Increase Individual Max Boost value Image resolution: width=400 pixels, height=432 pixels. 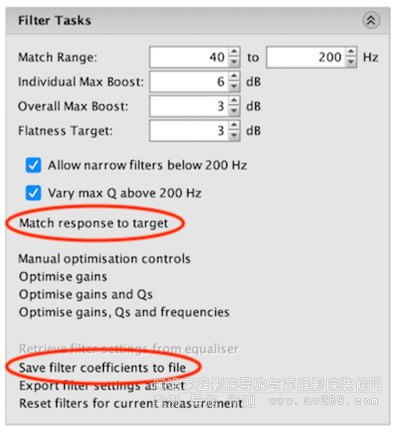(234, 77)
